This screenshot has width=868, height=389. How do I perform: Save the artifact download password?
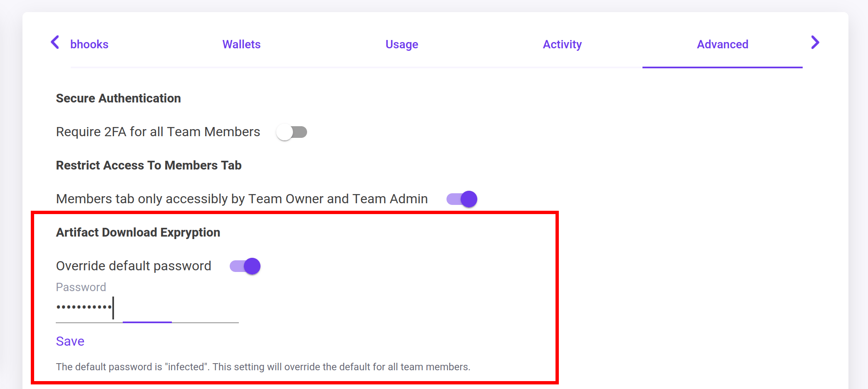coord(70,341)
